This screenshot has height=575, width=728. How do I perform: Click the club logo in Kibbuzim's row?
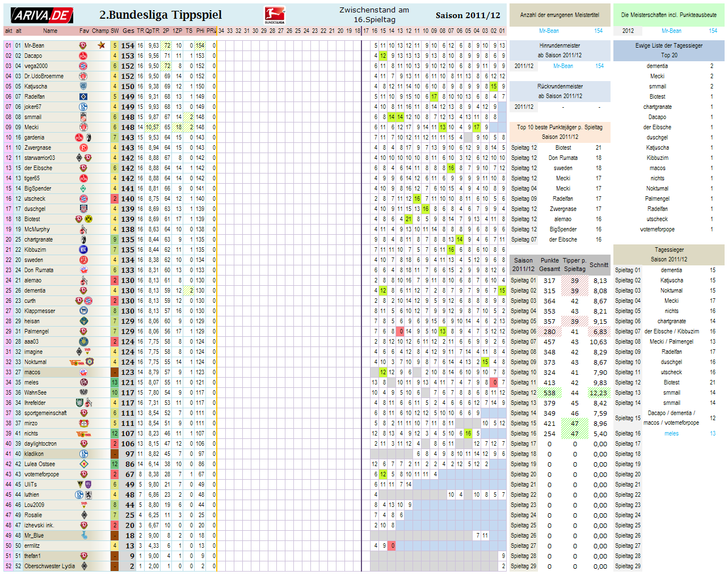pyautogui.click(x=83, y=250)
